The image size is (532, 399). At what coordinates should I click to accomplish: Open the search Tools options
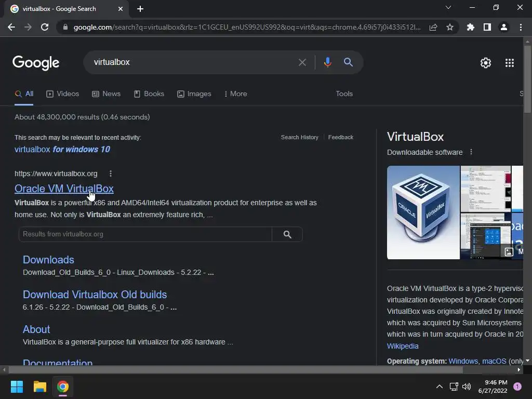coord(344,94)
